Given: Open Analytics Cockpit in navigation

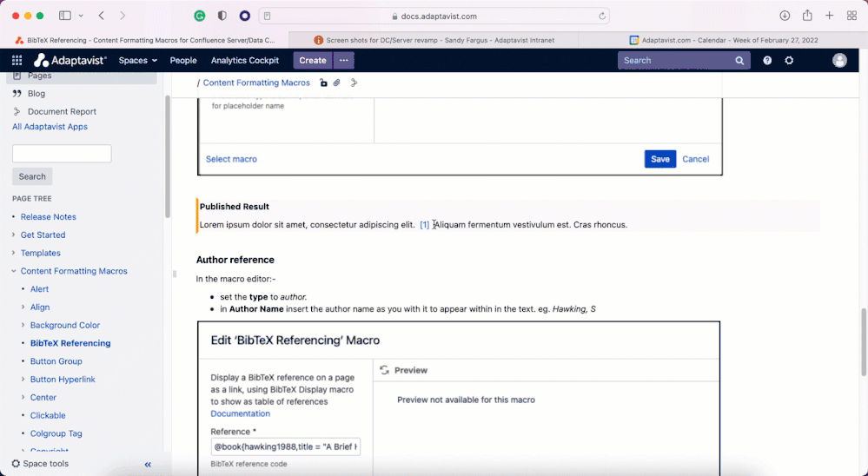Looking at the screenshot, I should 245,60.
